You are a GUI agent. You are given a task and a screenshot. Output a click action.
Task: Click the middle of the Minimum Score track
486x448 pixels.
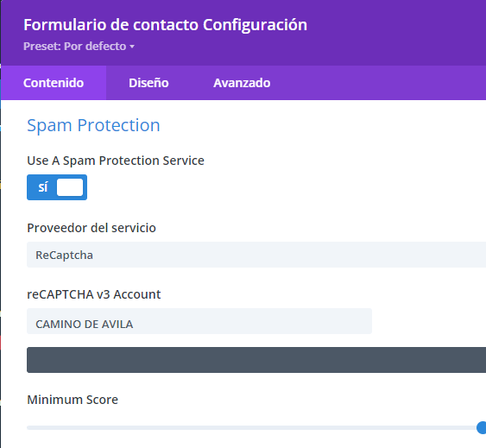coord(254,428)
